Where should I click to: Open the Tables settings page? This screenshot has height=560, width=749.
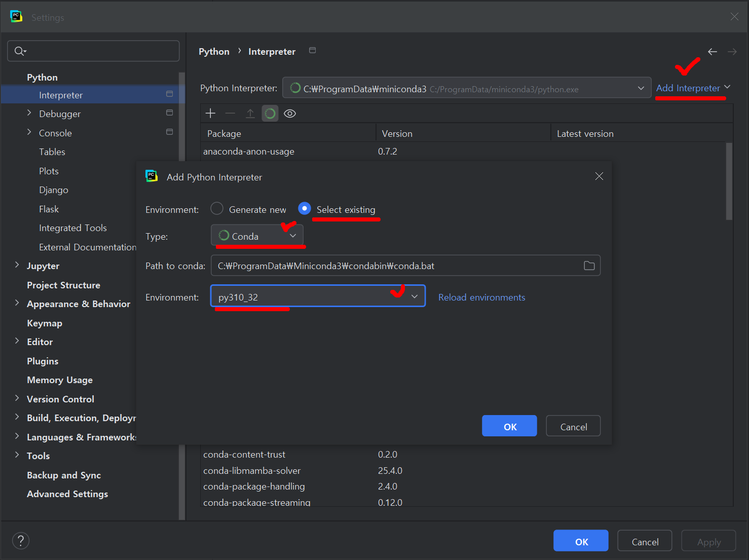[x=52, y=152]
